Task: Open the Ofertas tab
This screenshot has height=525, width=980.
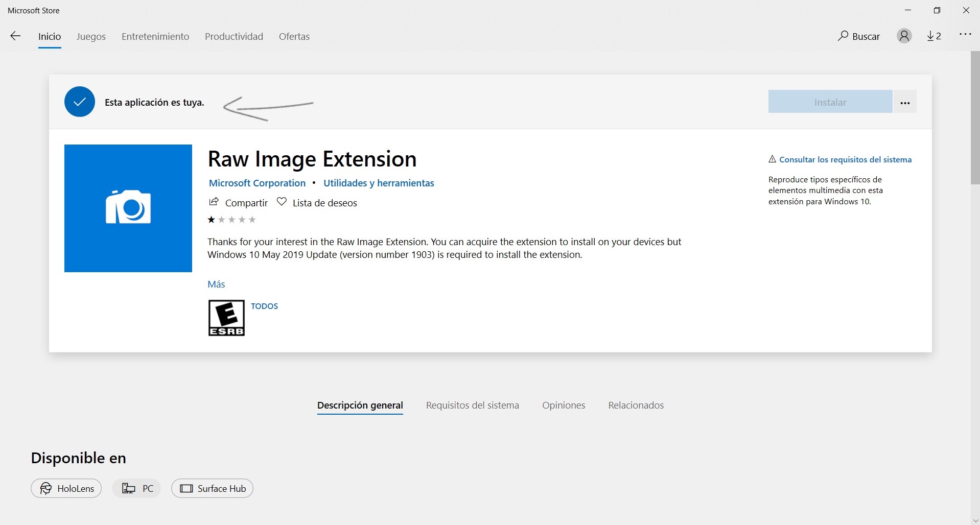Action: pyautogui.click(x=294, y=37)
